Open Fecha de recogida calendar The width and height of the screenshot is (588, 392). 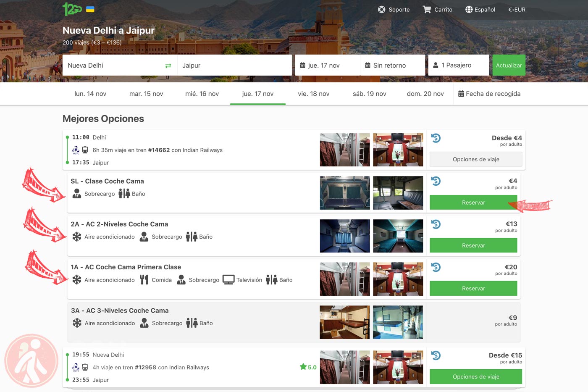489,94
